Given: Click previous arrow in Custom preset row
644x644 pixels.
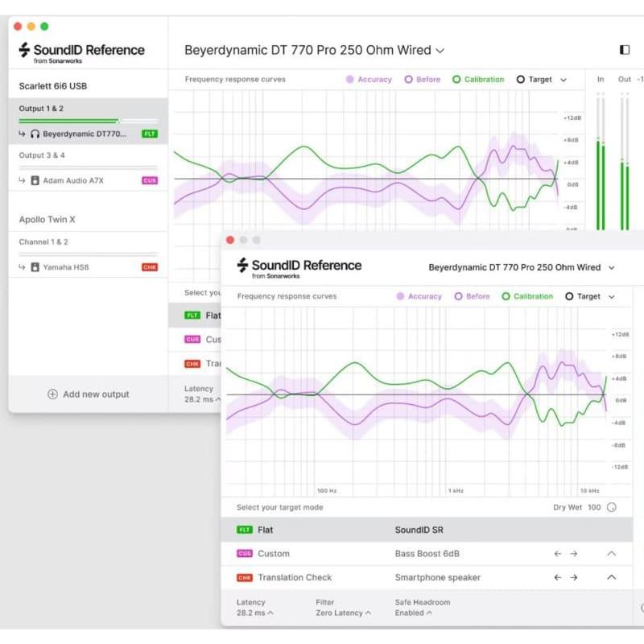Looking at the screenshot, I should (x=557, y=554).
